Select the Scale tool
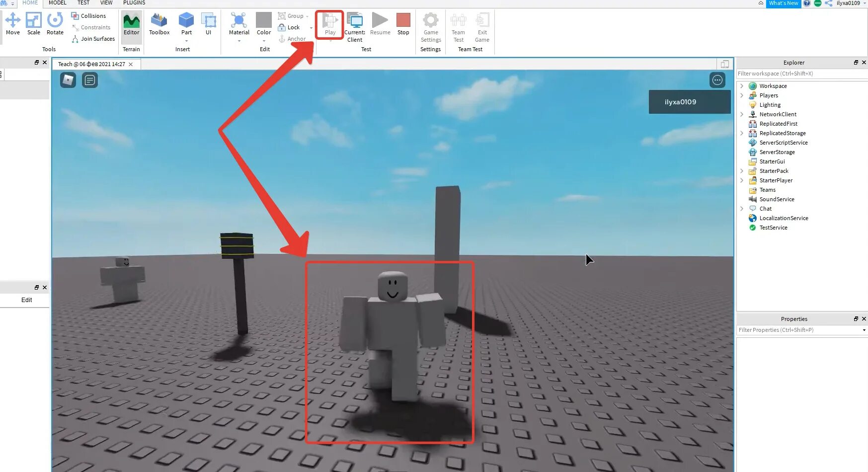 pyautogui.click(x=34, y=23)
